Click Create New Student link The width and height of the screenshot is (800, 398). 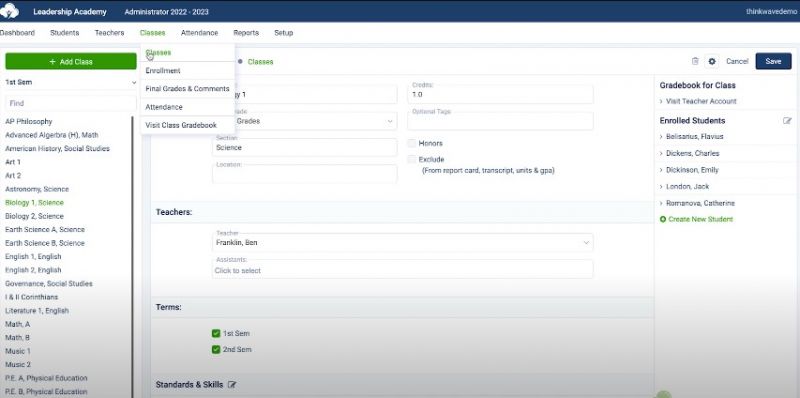pyautogui.click(x=701, y=219)
